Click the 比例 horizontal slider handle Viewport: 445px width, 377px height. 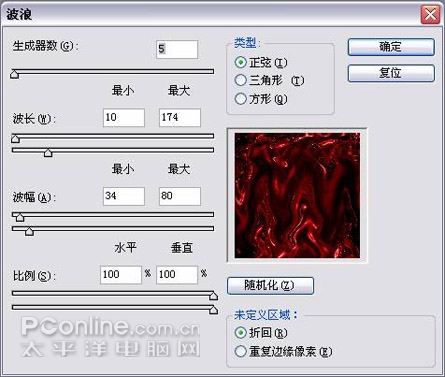click(213, 295)
